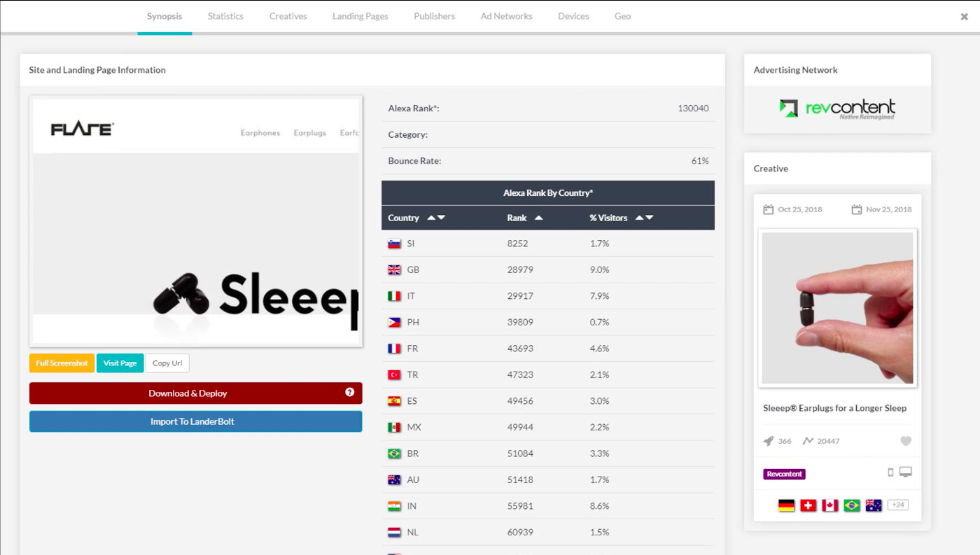Click the 9.0% visitors value for GB
The height and width of the screenshot is (555, 980).
(x=599, y=269)
